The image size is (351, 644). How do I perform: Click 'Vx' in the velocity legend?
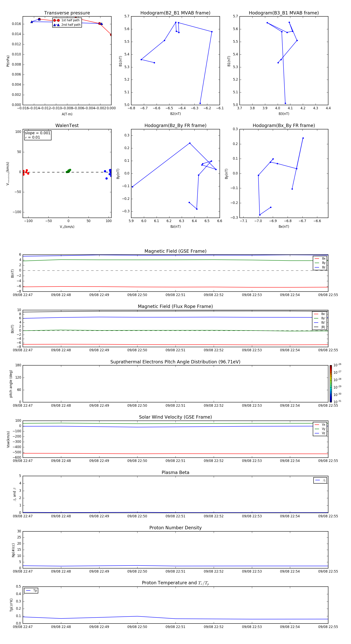point(320,424)
